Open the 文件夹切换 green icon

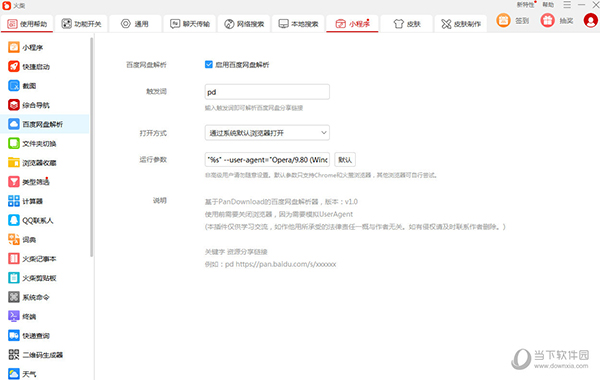14,143
